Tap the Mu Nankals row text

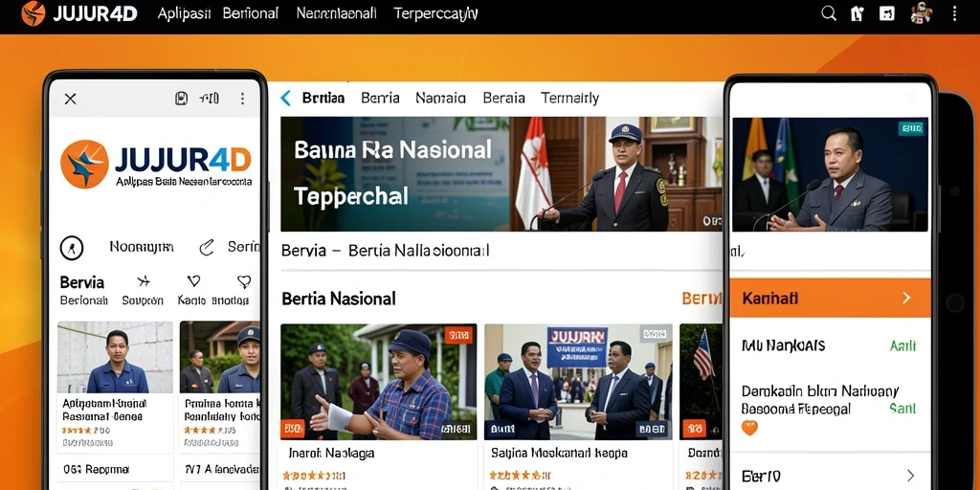[x=783, y=345]
